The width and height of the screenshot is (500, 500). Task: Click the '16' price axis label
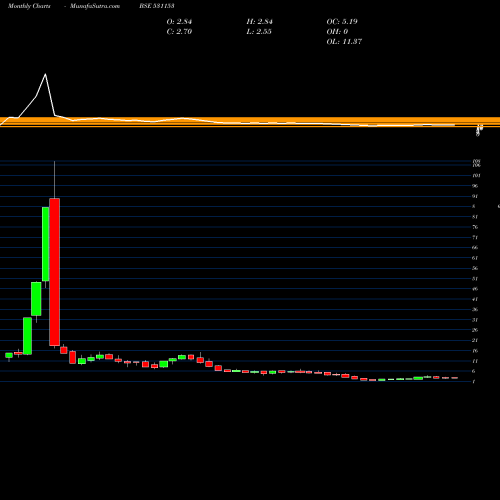475,351
